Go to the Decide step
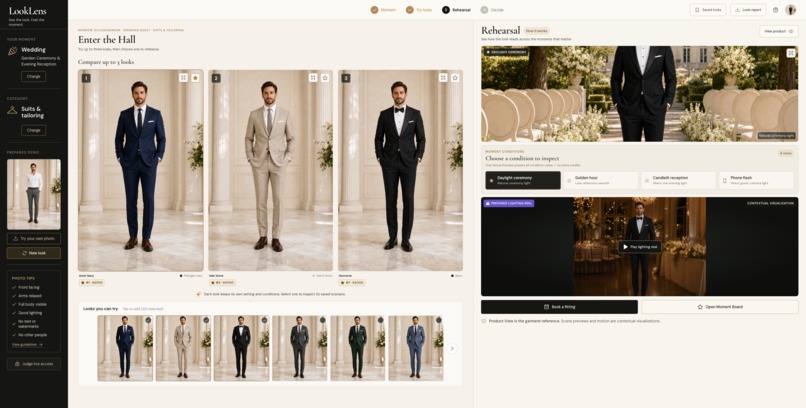This screenshot has height=408, width=806. (x=492, y=10)
